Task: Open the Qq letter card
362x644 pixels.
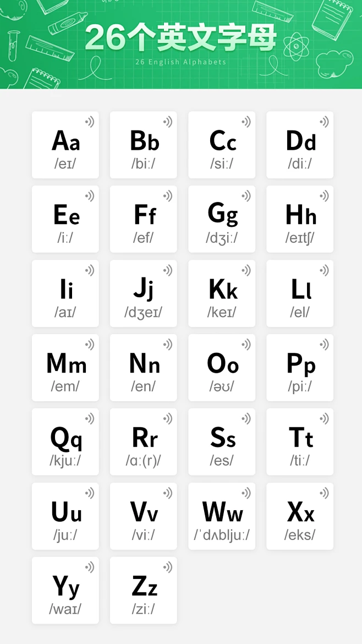Action: coord(65,442)
